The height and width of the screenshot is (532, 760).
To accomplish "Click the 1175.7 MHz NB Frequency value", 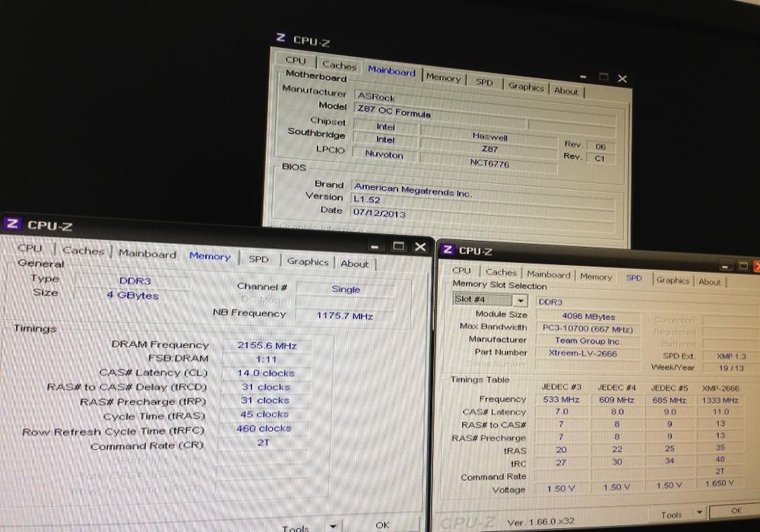I will tap(344, 316).
